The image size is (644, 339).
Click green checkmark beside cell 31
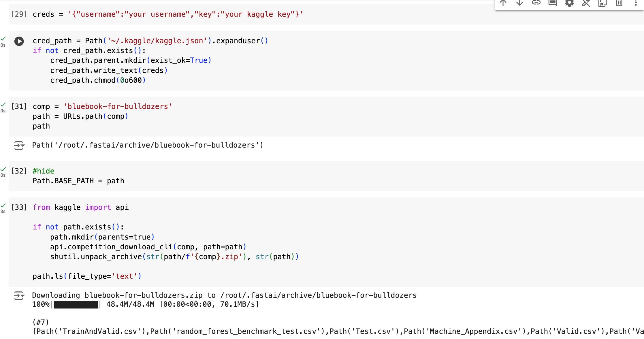click(x=3, y=105)
